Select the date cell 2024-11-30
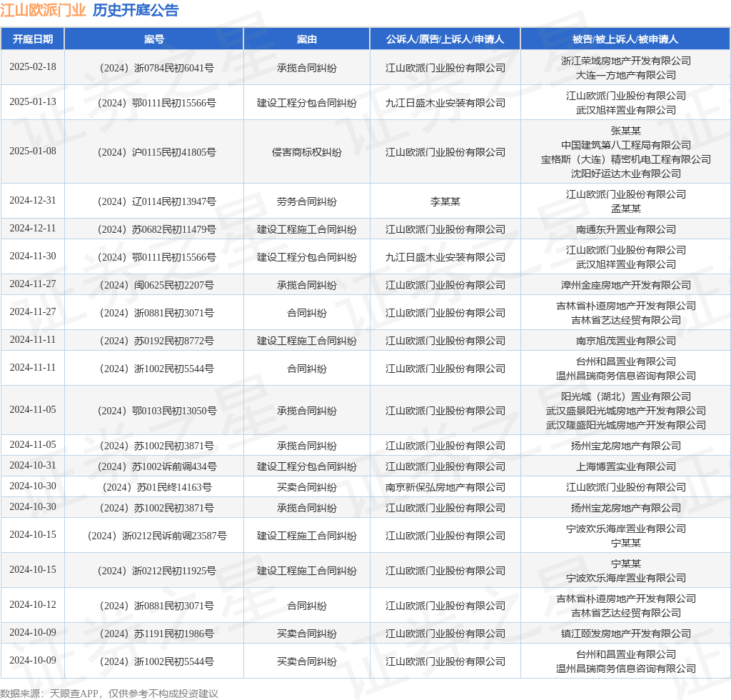 pyautogui.click(x=33, y=256)
